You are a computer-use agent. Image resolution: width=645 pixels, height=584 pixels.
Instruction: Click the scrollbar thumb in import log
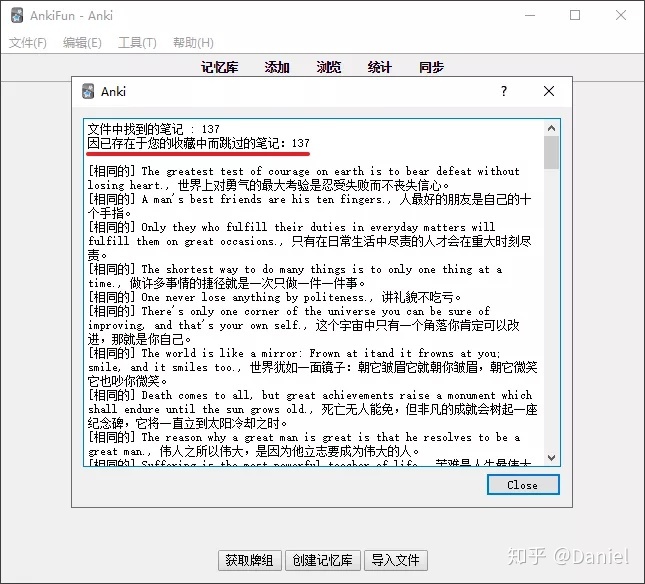(551, 153)
